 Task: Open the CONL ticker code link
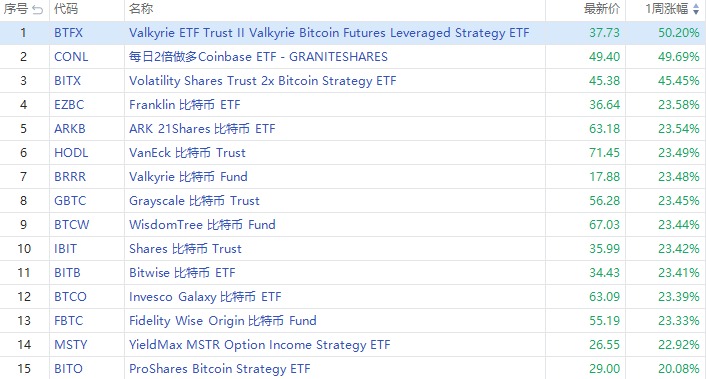pyautogui.click(x=71, y=57)
